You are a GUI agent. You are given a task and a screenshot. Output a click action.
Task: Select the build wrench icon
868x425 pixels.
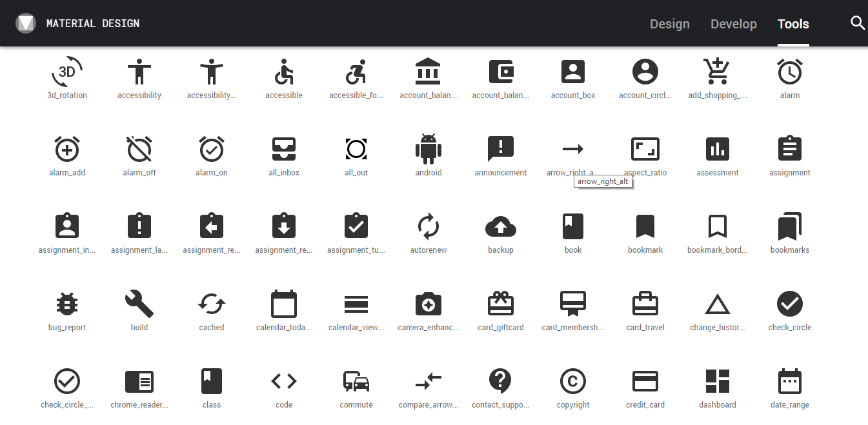tap(139, 304)
